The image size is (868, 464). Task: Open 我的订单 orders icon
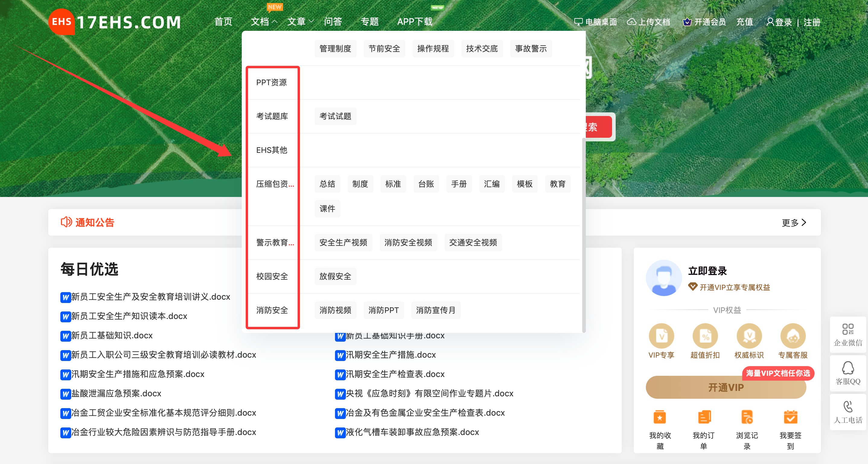click(704, 417)
